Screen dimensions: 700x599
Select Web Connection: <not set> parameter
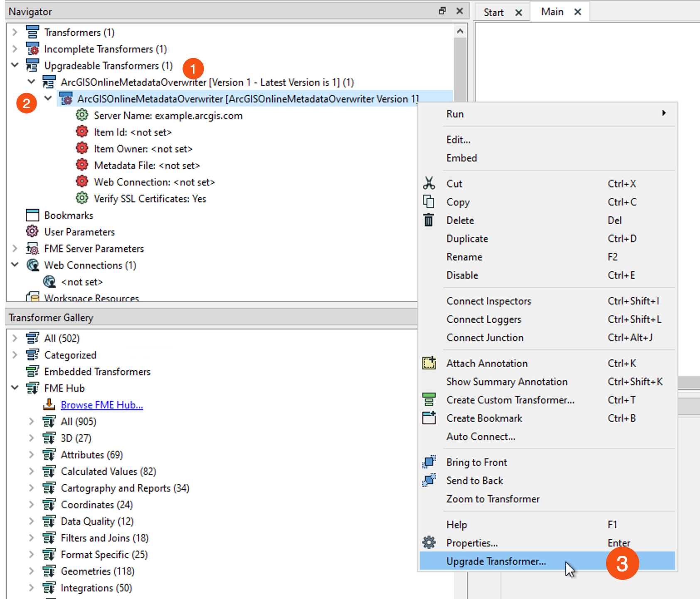tap(154, 182)
